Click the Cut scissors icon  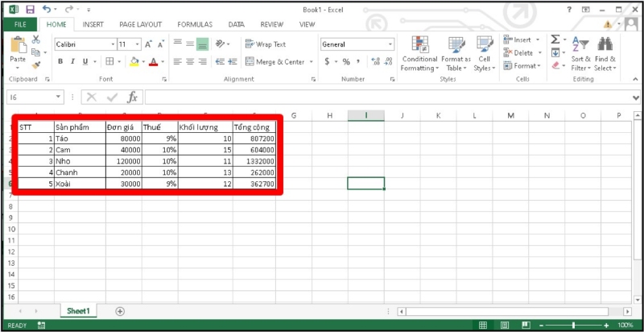pos(36,39)
